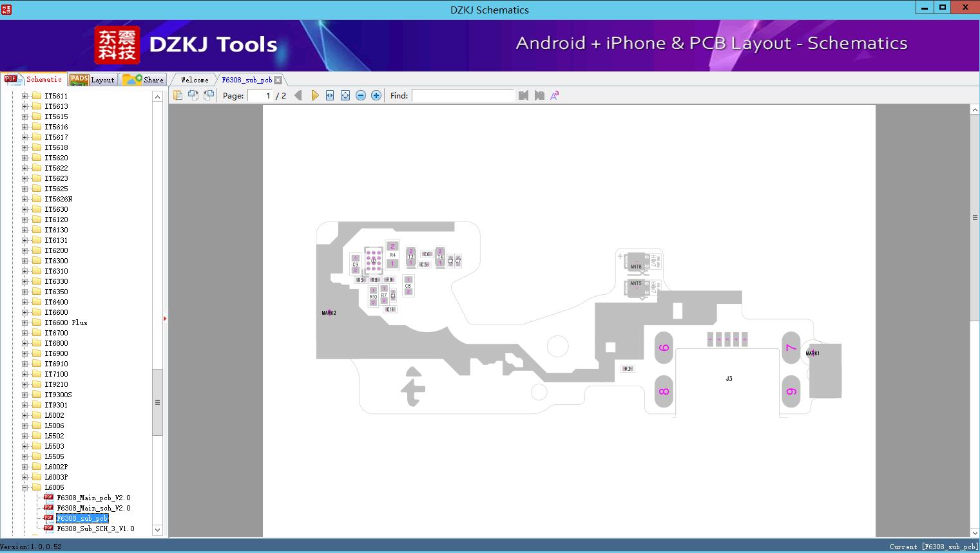Click the find previous icon
This screenshot has width=980, height=553.
tap(523, 95)
